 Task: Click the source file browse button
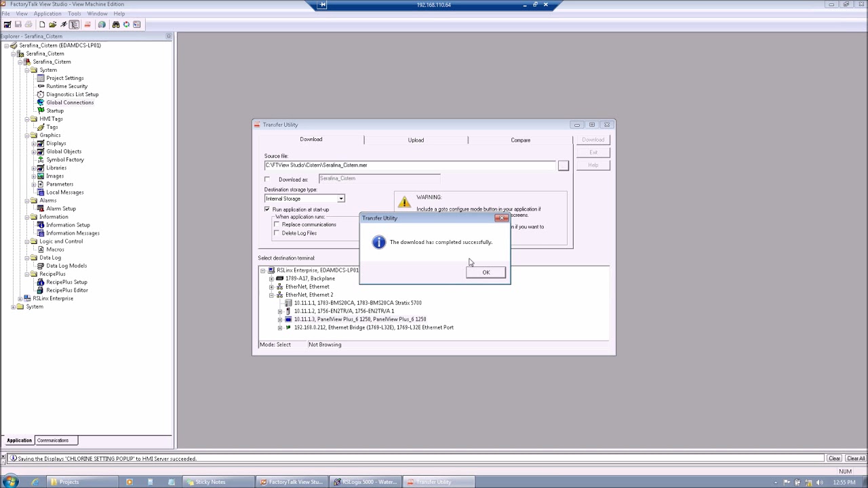point(563,165)
